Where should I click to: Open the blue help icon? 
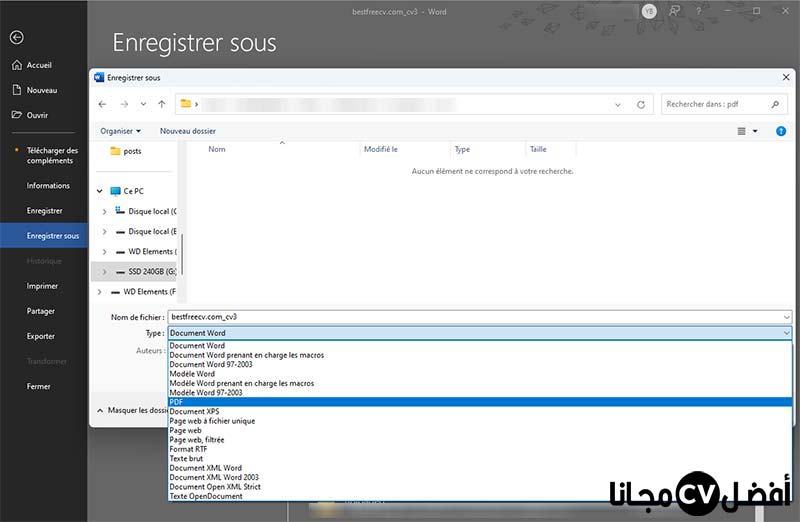[x=781, y=131]
